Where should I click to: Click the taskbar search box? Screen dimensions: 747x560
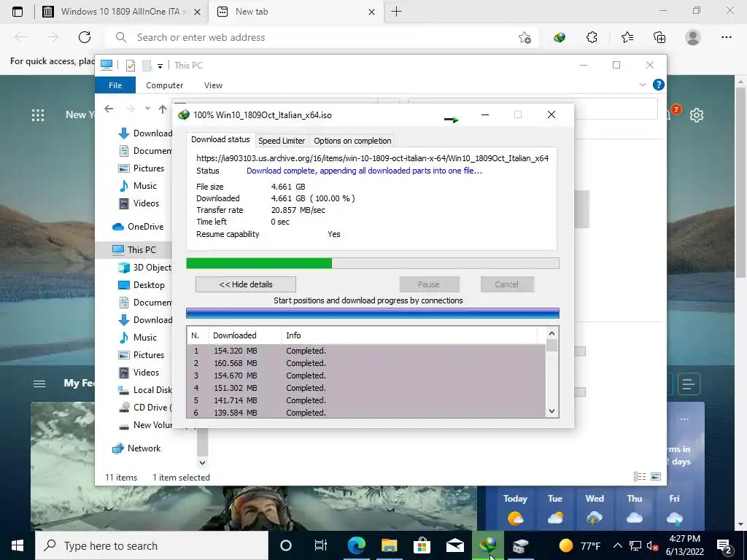(x=152, y=545)
